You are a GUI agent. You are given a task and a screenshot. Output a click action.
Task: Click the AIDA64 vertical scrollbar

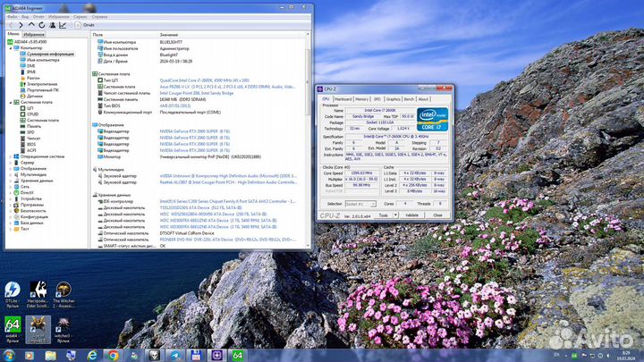pos(308,139)
